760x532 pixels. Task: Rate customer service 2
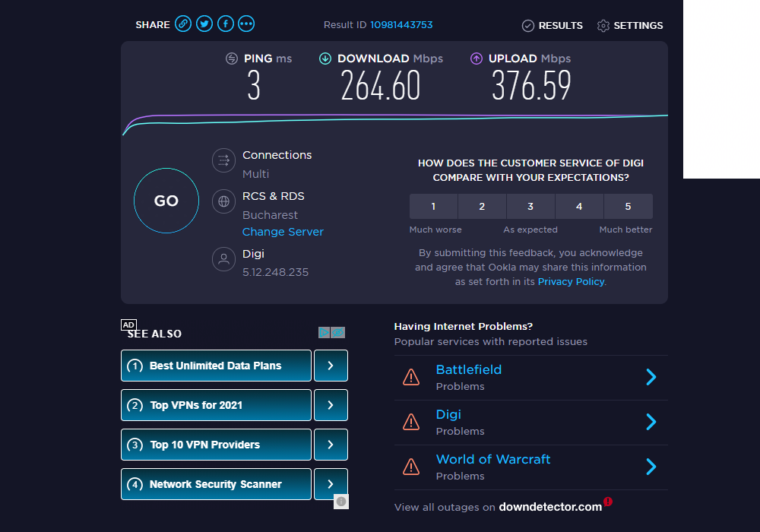click(483, 207)
